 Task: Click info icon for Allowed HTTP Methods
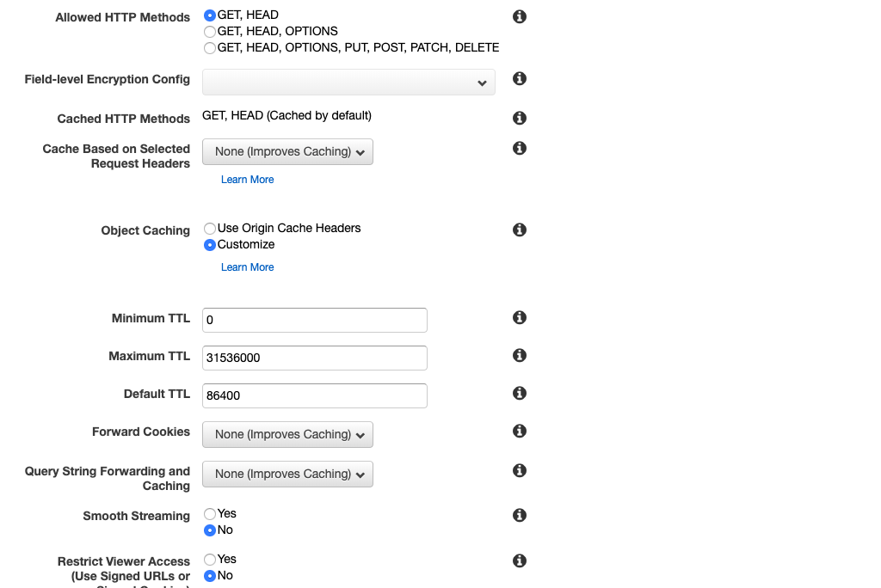pyautogui.click(x=520, y=16)
